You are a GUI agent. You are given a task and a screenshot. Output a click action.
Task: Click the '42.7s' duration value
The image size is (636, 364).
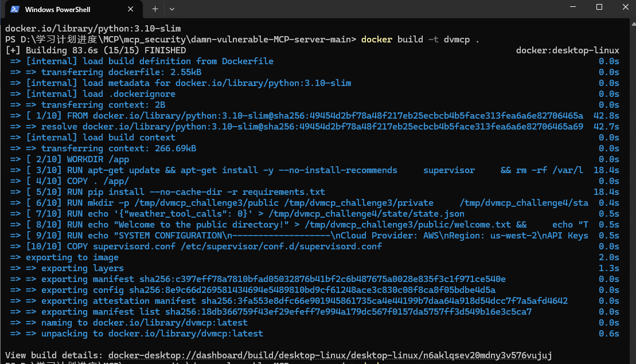point(606,127)
